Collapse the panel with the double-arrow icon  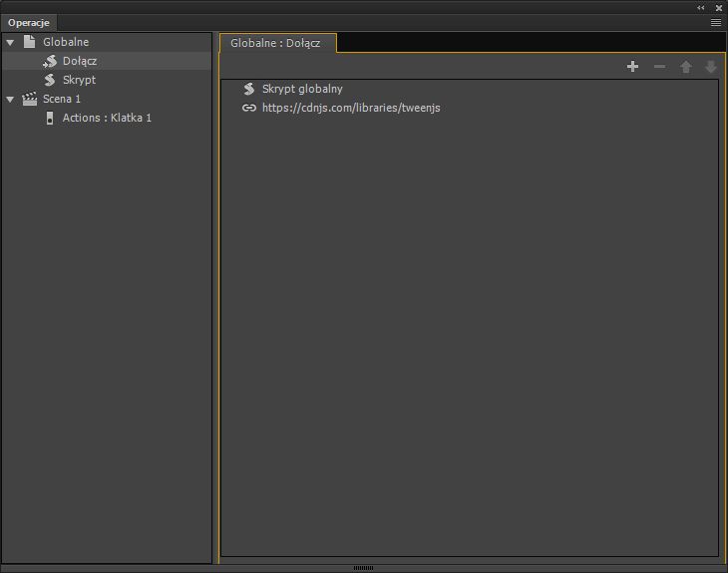[701, 7]
